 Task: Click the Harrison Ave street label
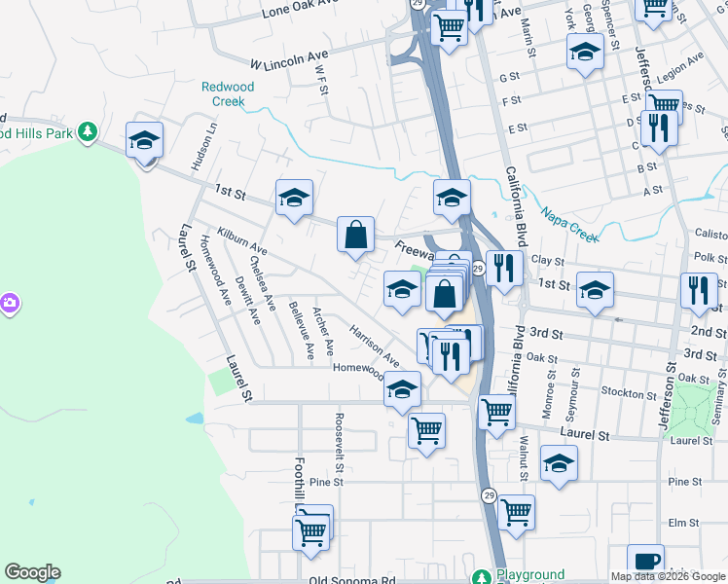[x=374, y=346]
